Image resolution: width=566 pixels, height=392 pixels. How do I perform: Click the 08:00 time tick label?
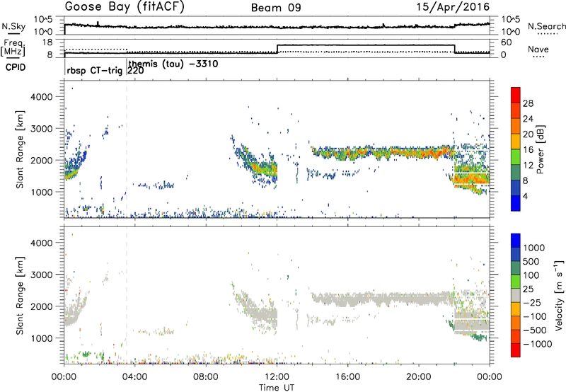[206, 377]
